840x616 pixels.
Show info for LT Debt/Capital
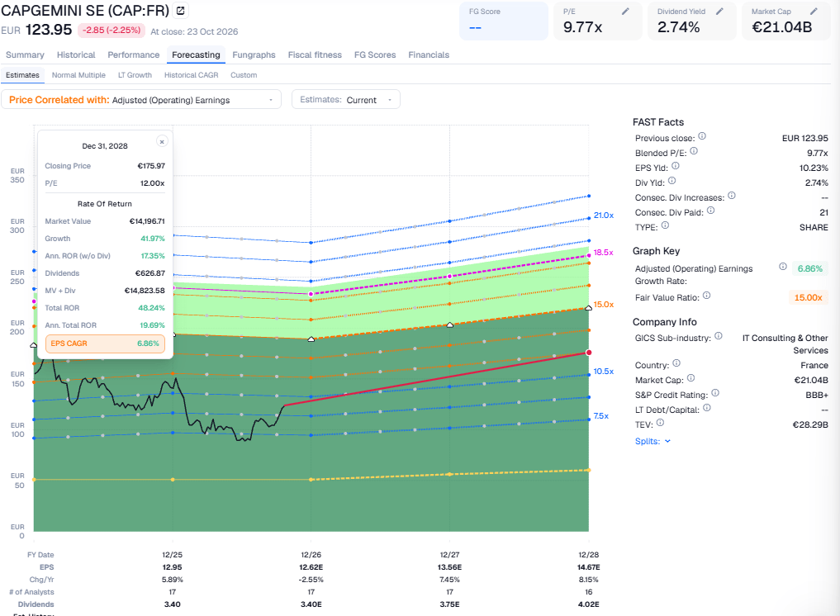[x=706, y=408]
